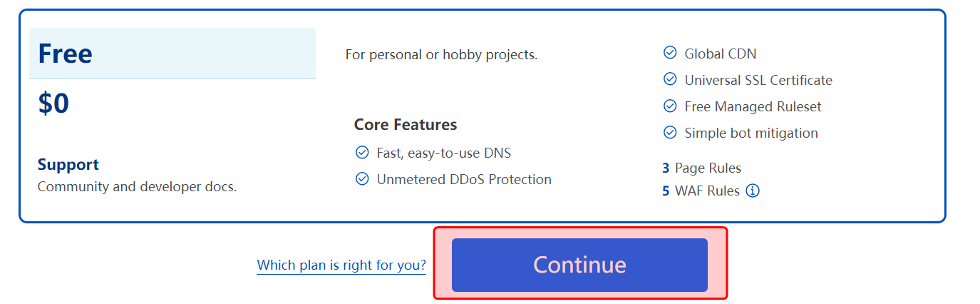Open the 'Which plan is right for you?' link
The image size is (980, 304).
341,265
